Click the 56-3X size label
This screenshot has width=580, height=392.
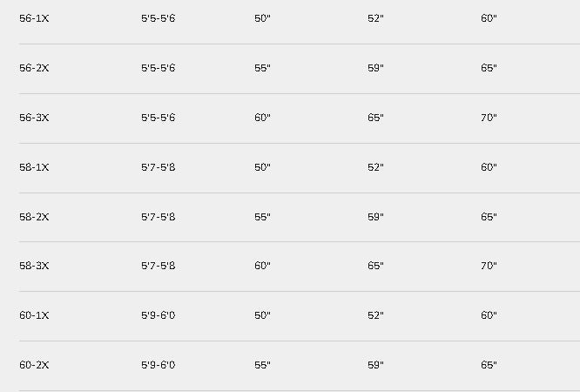coord(34,118)
